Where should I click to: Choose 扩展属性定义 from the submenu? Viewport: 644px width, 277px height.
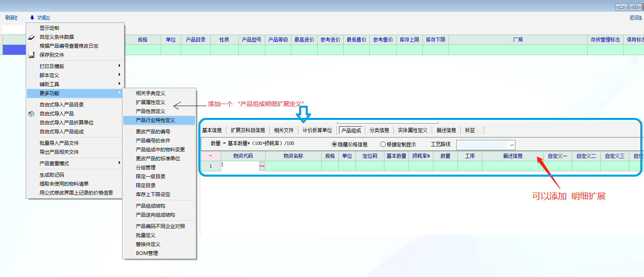(x=151, y=102)
